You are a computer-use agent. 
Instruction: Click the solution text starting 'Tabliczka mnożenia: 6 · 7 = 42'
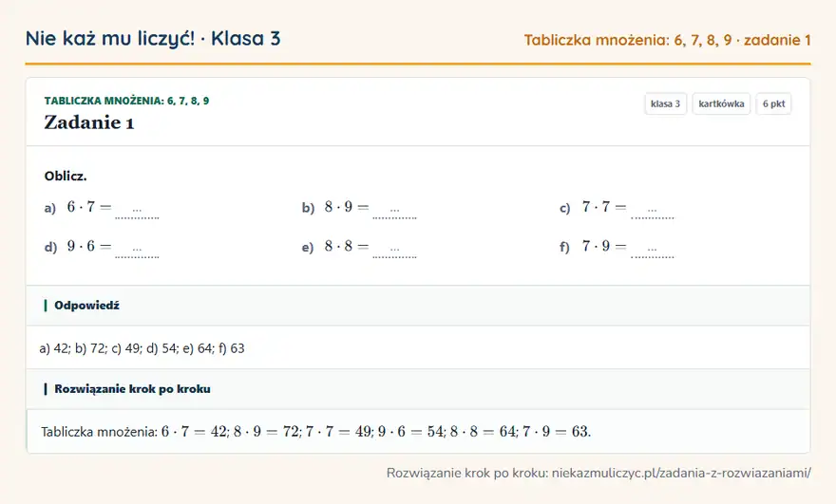pyautogui.click(x=316, y=432)
